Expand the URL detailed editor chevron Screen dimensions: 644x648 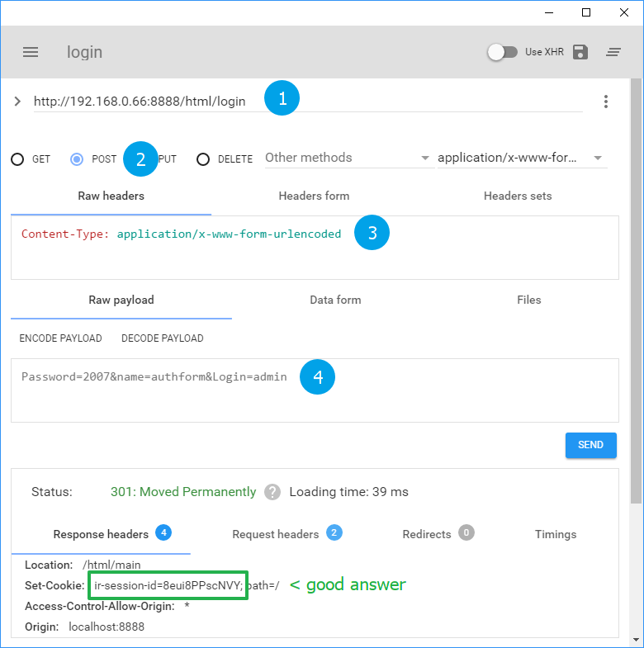[x=17, y=102]
